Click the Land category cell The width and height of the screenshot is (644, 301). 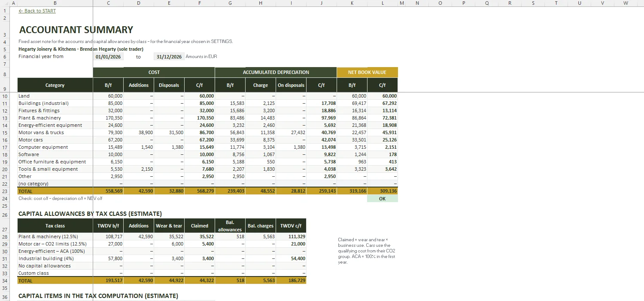tap(55, 96)
